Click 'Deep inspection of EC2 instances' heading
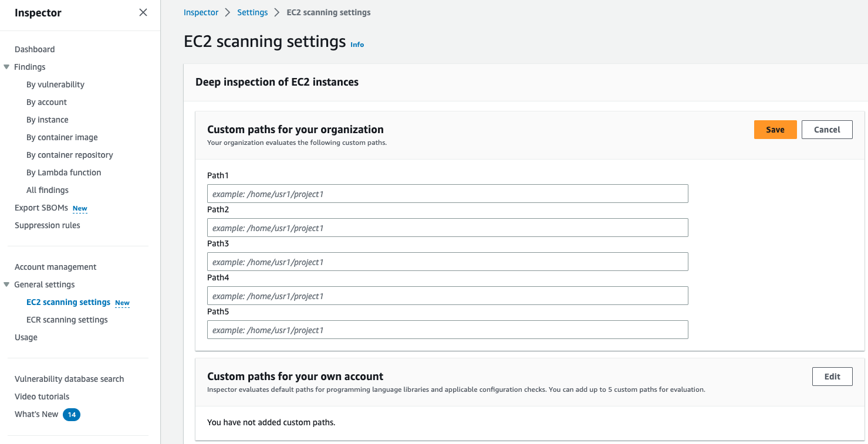Image resolution: width=868 pixels, height=444 pixels. click(277, 82)
